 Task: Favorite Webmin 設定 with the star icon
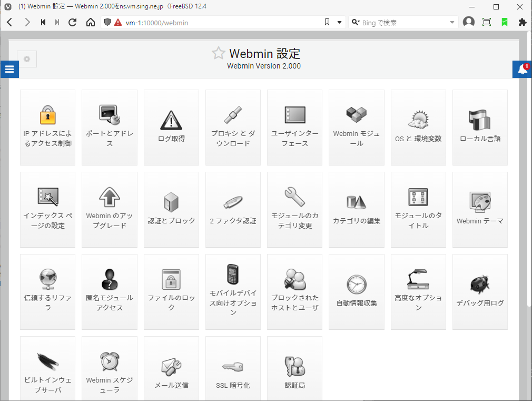(218, 53)
